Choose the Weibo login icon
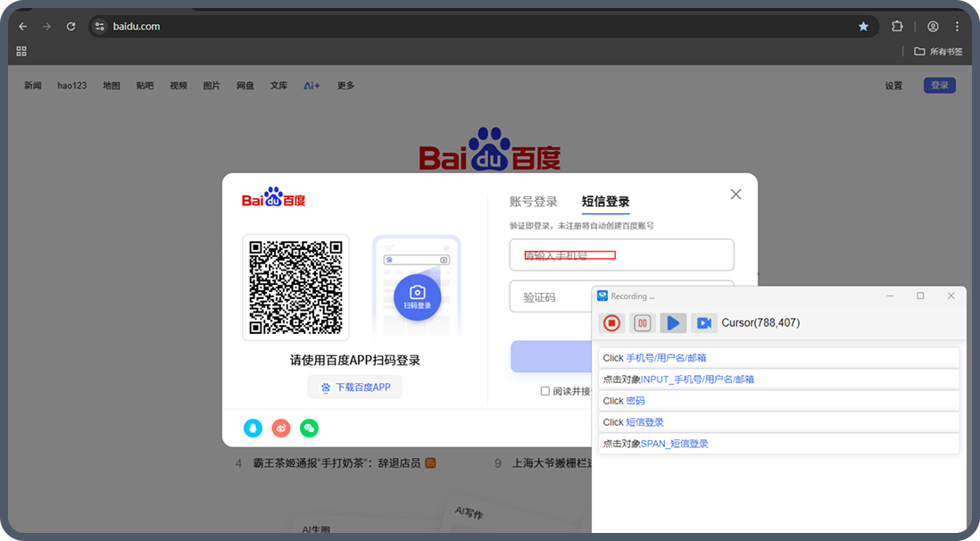980x541 pixels. pyautogui.click(x=281, y=428)
